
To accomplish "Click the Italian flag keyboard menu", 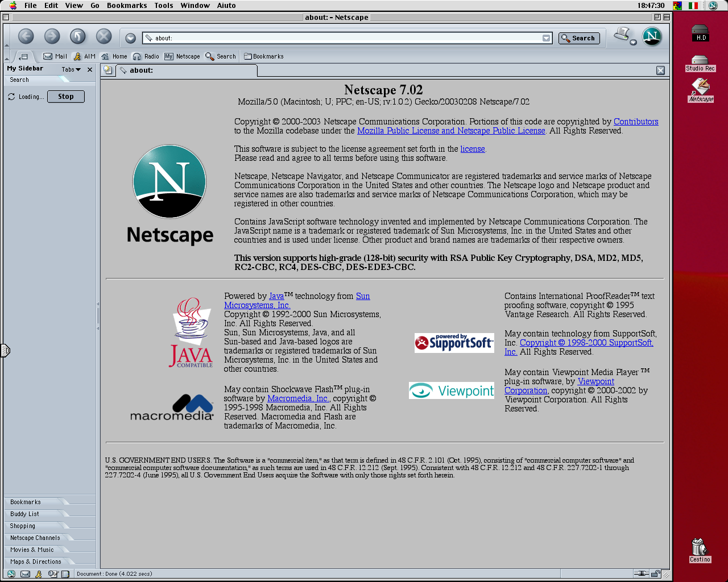I will point(693,5).
